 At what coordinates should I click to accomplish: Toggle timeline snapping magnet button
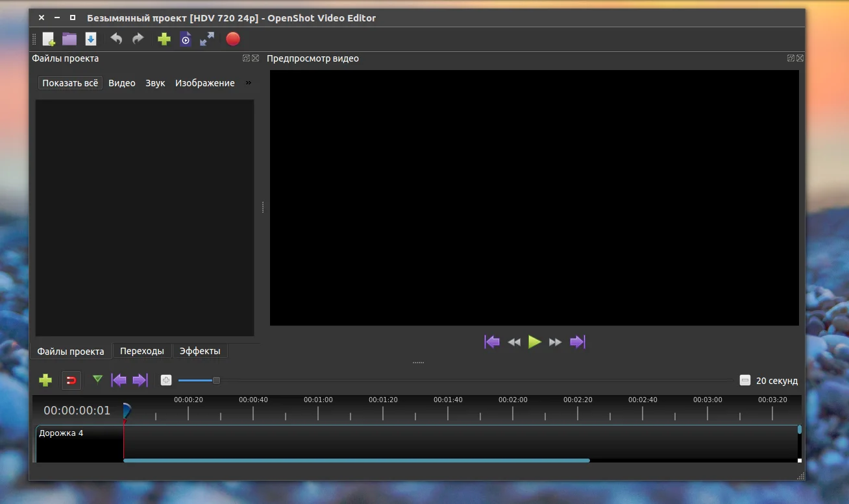click(71, 380)
